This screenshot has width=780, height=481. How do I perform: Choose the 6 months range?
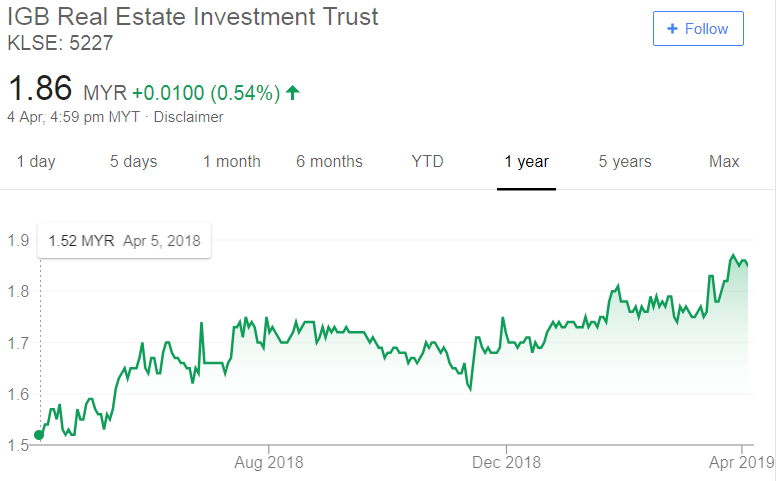pos(329,162)
